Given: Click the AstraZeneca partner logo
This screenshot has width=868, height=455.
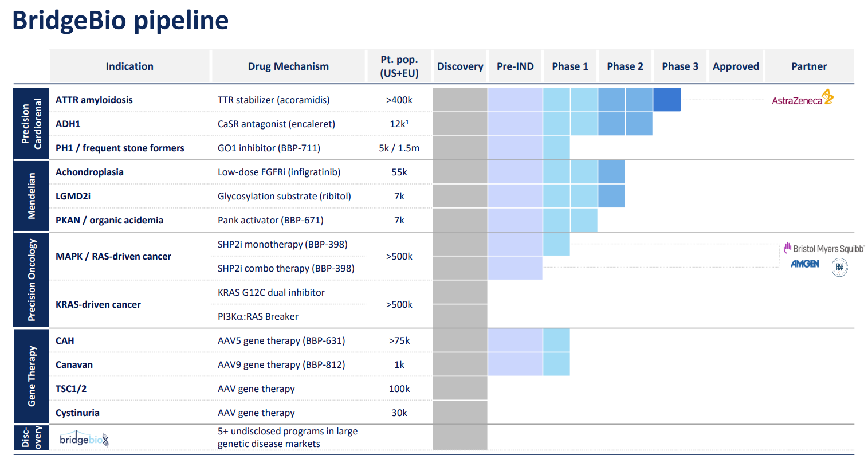Looking at the screenshot, I should pos(803,98).
